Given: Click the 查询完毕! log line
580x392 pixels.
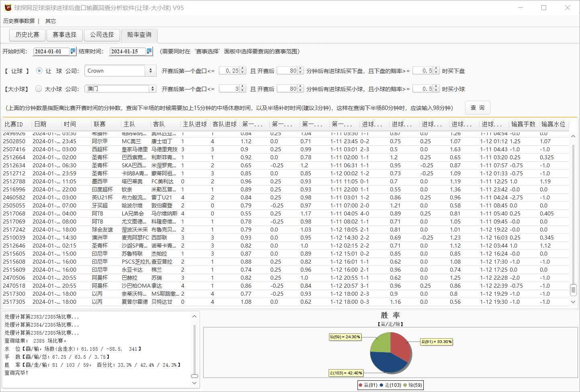Looking at the screenshot, I should point(16,373).
